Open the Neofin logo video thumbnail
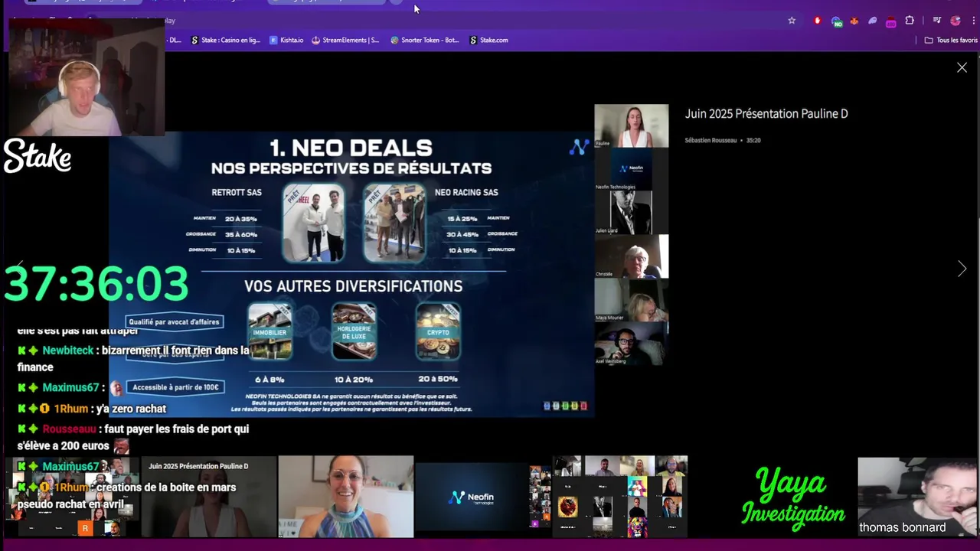 (482, 498)
